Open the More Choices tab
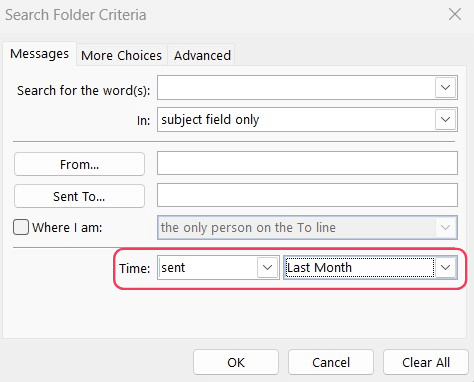This screenshot has width=474, height=382. [x=122, y=55]
